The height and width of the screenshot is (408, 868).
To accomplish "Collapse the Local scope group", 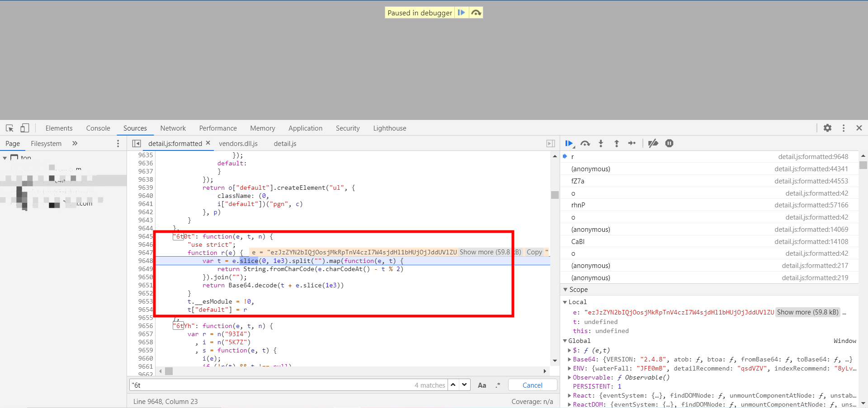I will [x=565, y=302].
